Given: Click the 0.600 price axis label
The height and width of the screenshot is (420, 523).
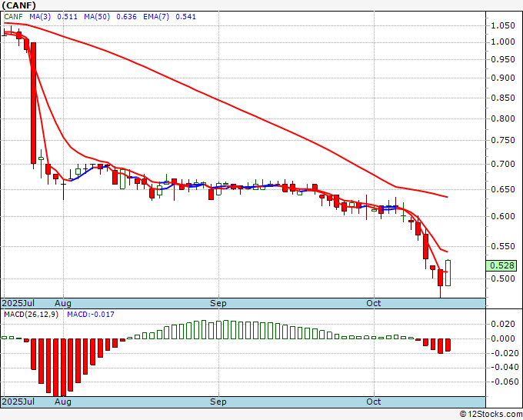Looking at the screenshot, I should point(503,216).
